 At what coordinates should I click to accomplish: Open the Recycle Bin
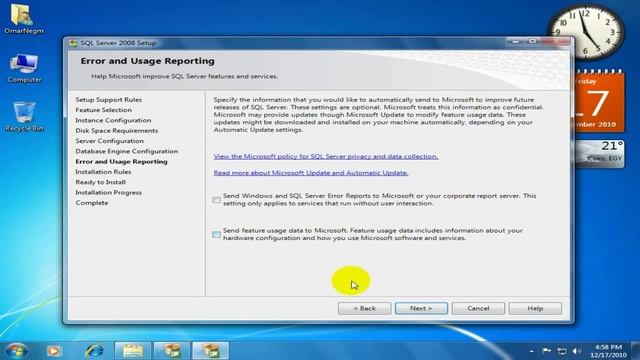tap(24, 116)
